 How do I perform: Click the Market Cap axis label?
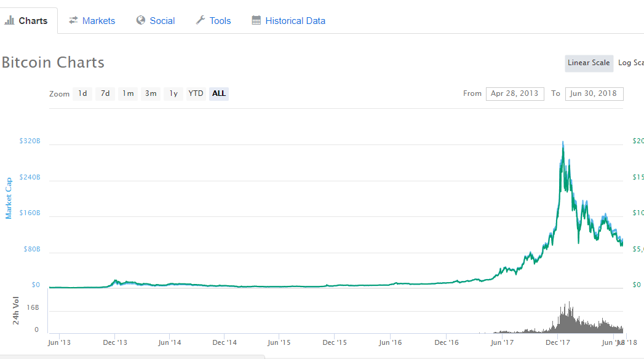click(x=9, y=199)
